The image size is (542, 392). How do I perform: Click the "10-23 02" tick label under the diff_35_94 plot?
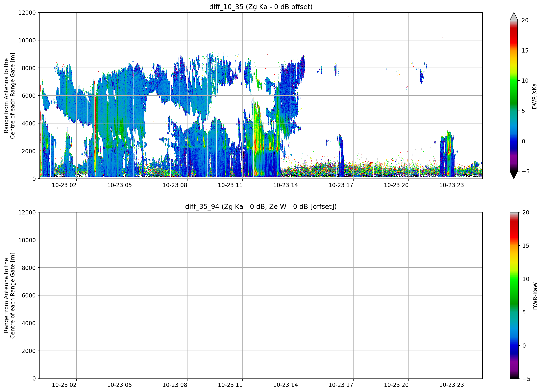[64, 385]
